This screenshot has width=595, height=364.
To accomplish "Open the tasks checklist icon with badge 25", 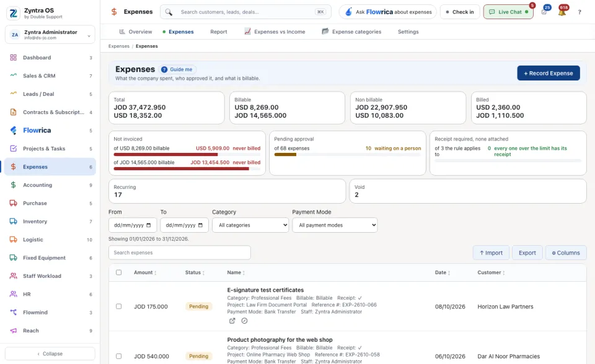I will [x=544, y=12].
